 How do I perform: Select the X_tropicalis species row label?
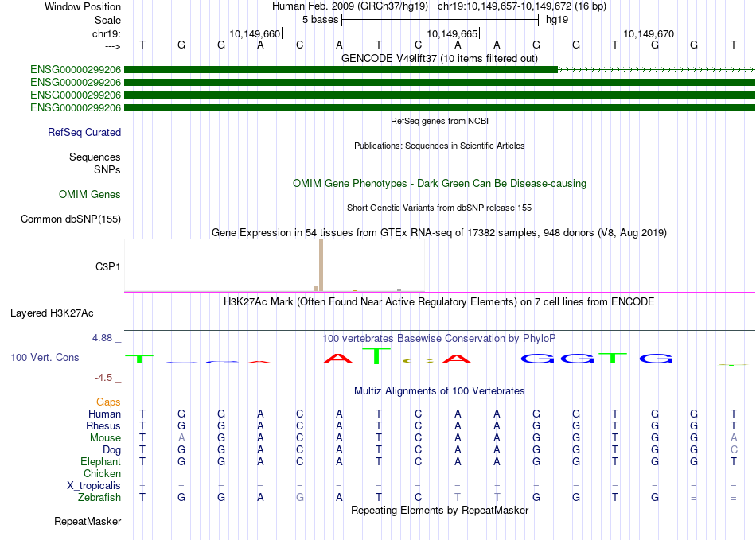tap(94, 486)
